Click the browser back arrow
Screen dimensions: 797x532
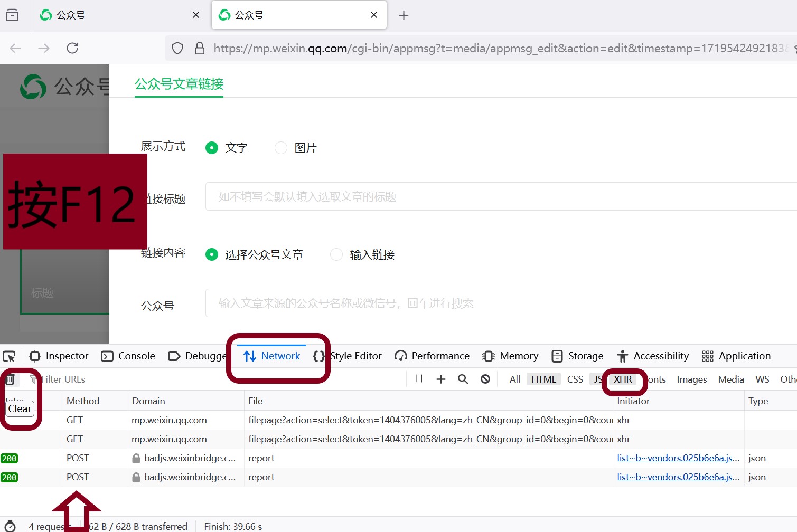coord(15,49)
